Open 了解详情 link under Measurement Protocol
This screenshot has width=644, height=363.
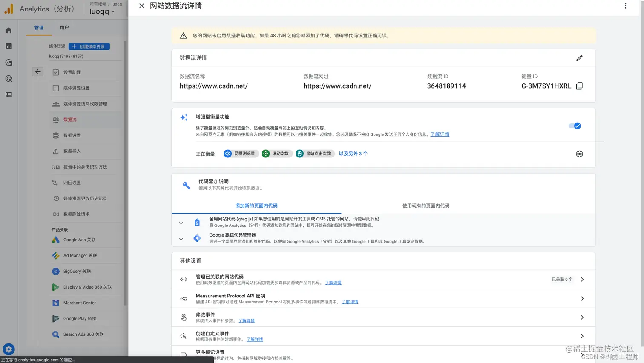pos(350,302)
